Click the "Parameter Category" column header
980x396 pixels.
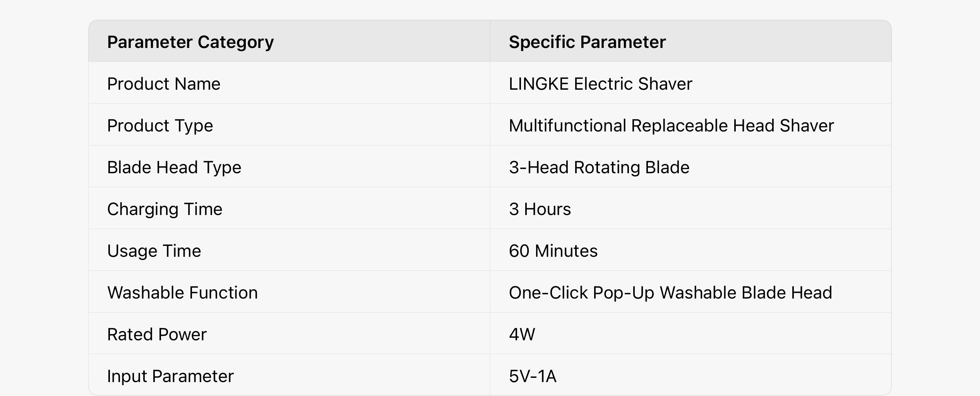[190, 42]
